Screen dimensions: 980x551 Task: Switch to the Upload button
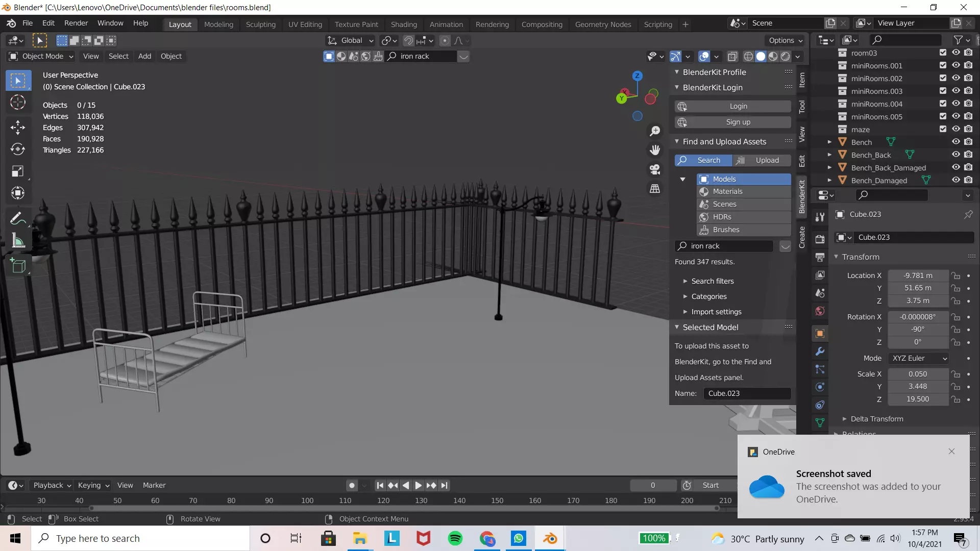762,160
